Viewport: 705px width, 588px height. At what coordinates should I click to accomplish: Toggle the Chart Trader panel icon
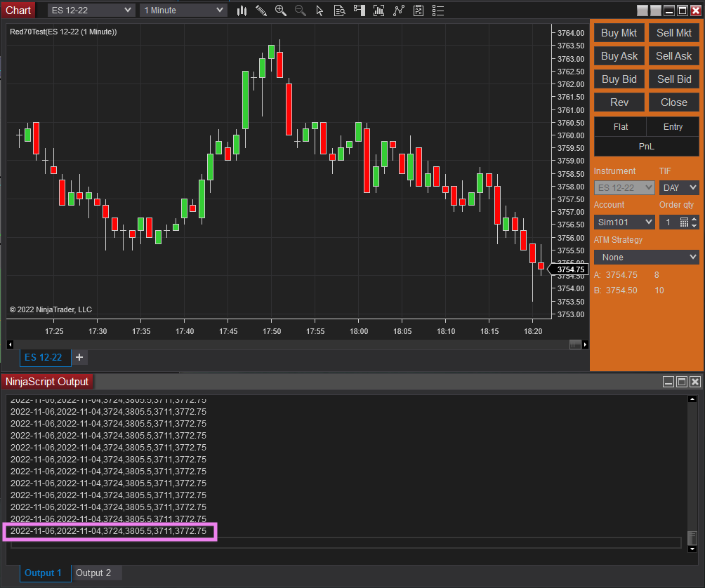360,11
